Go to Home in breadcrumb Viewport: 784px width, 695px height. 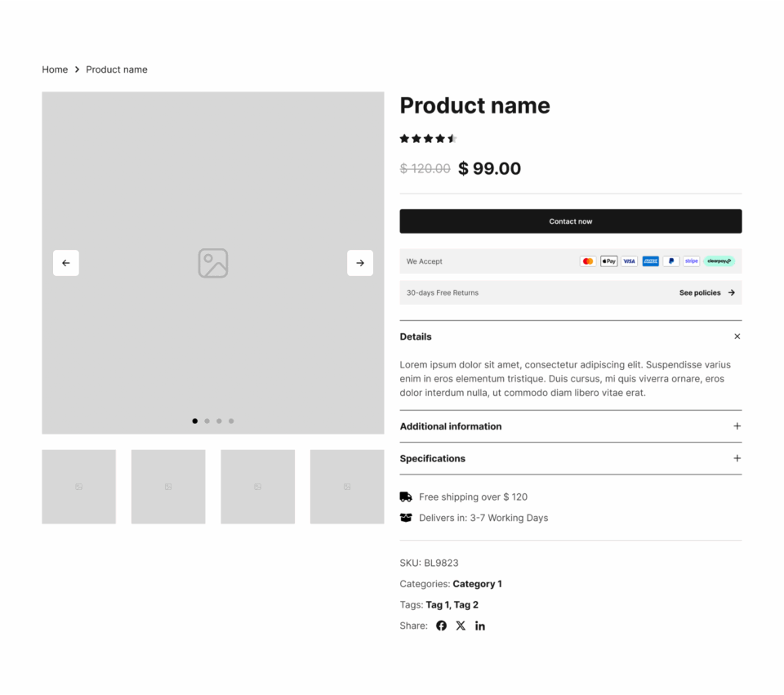55,69
